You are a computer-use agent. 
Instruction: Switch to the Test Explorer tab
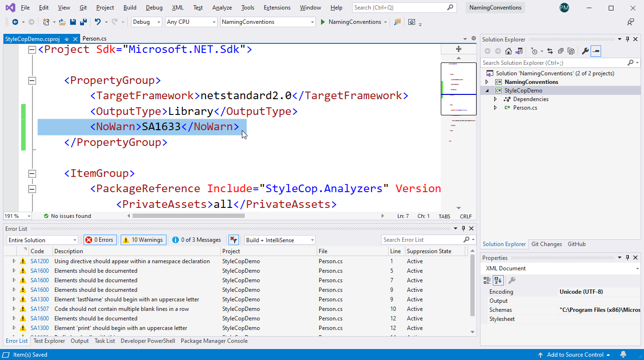click(49, 341)
